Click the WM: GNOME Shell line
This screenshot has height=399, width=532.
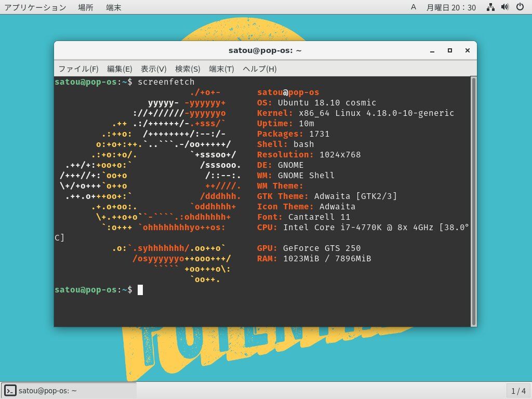[296, 176]
